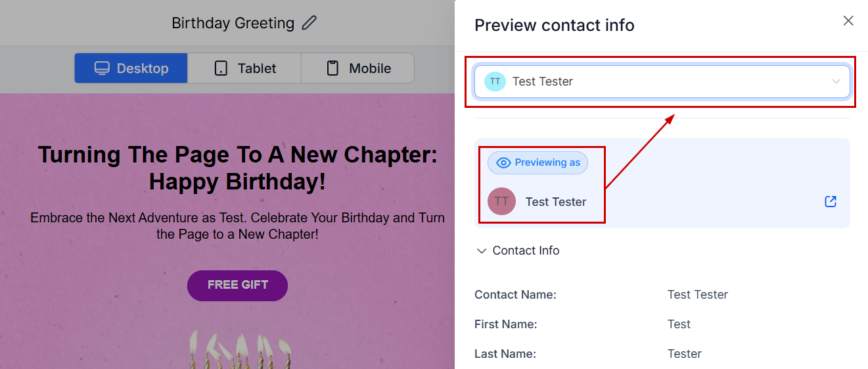Open contact in new tab icon
The image size is (868, 369).
(831, 202)
